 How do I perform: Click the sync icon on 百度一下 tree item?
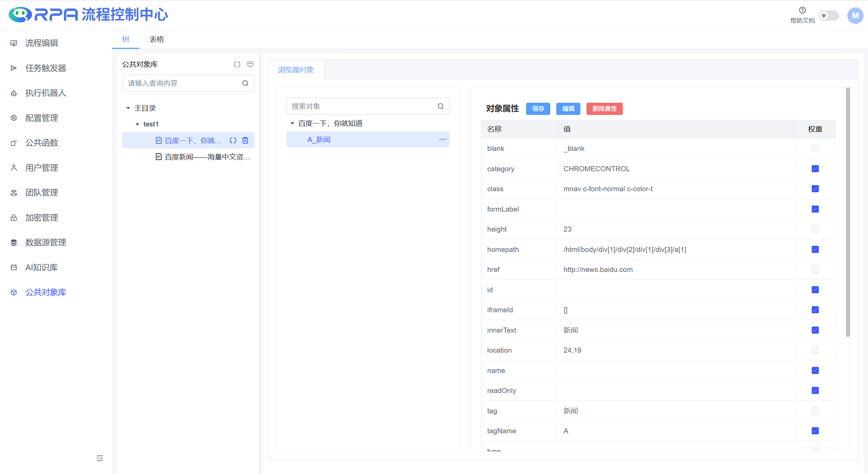233,140
